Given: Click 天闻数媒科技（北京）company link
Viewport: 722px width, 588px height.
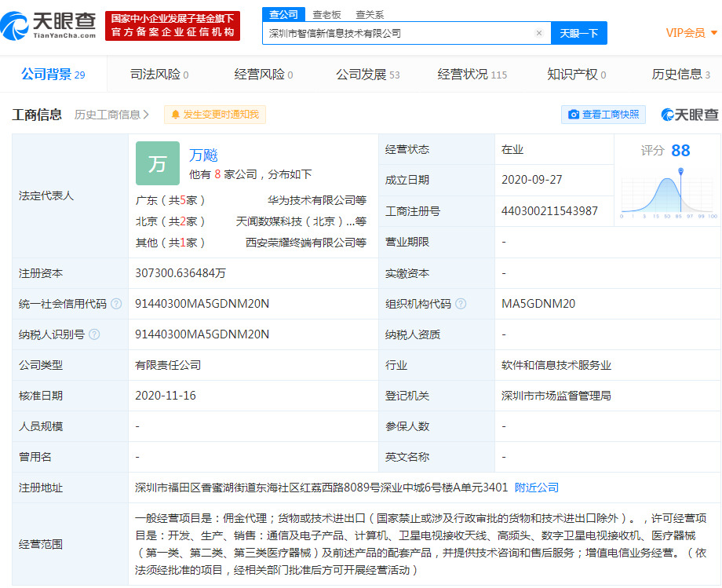Looking at the screenshot, I should click(301, 221).
